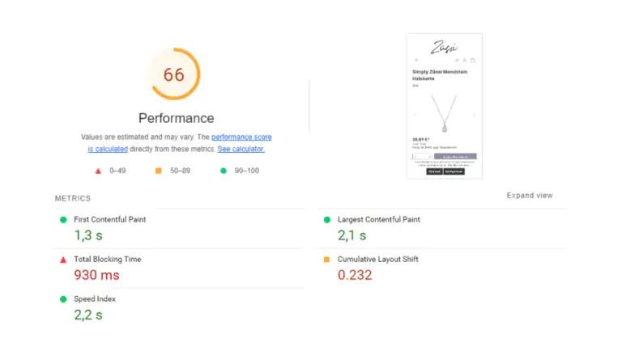622x364 pixels.
Task: Click the 66 performance score gauge
Action: (174, 74)
